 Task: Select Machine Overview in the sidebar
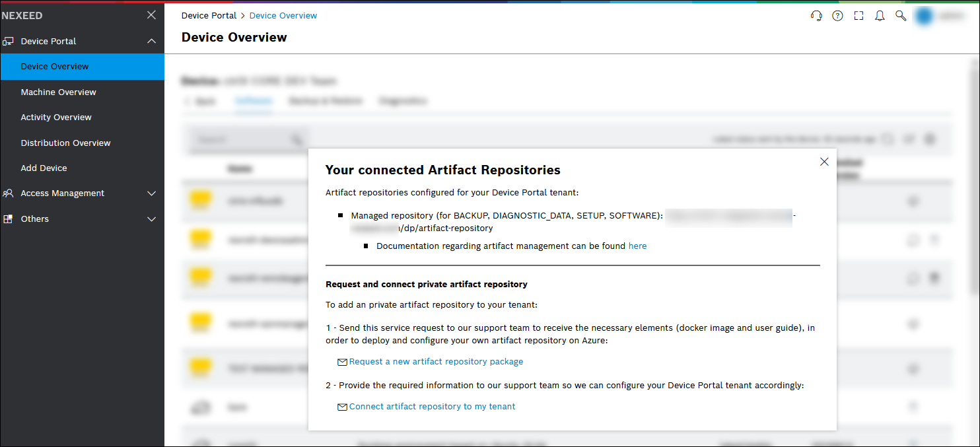58,92
